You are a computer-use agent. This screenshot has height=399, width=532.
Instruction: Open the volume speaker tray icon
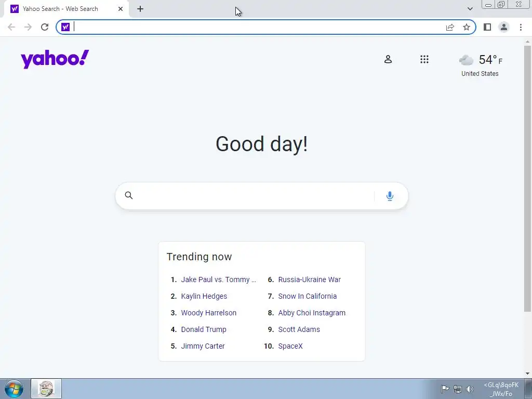click(470, 389)
